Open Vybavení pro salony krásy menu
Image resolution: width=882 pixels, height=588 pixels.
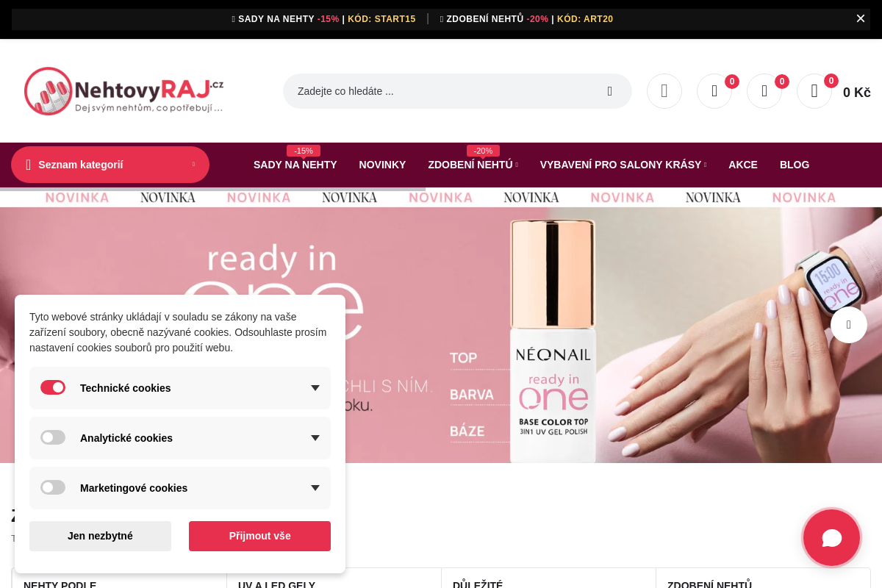tap(620, 165)
